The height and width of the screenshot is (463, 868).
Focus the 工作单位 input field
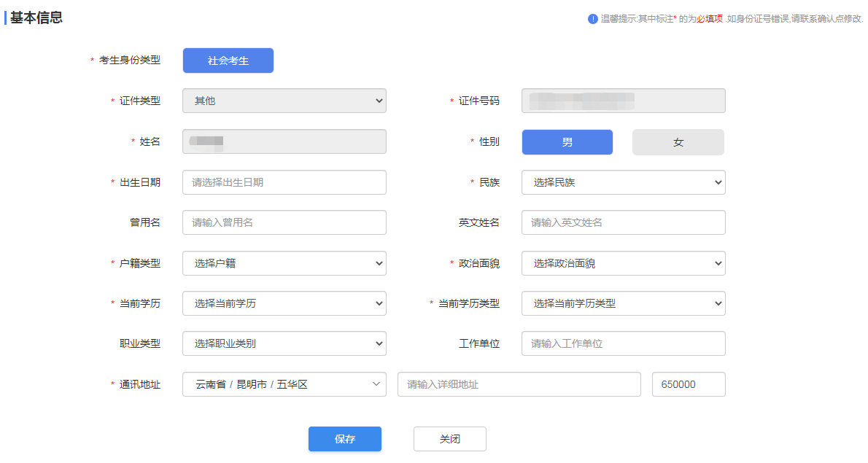tap(623, 343)
